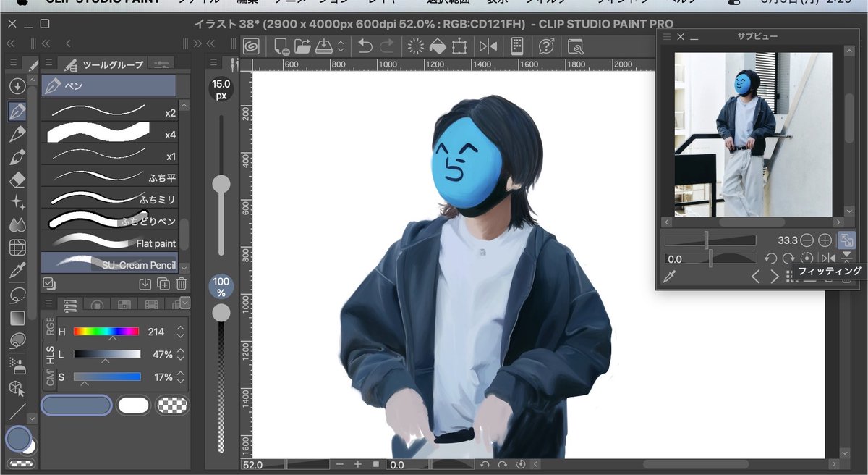Adjust the H hue value stepper

pyautogui.click(x=181, y=332)
